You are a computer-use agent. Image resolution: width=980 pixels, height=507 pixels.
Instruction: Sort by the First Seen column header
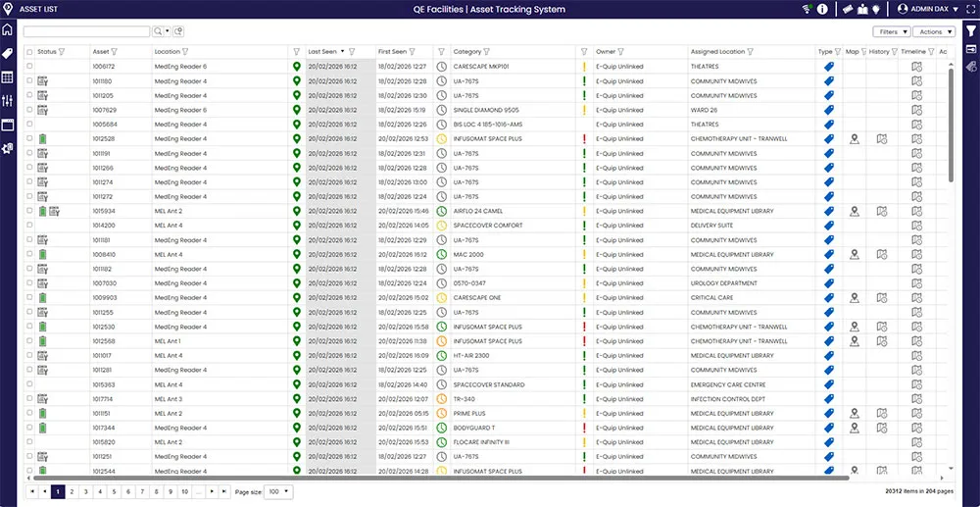tap(392, 52)
